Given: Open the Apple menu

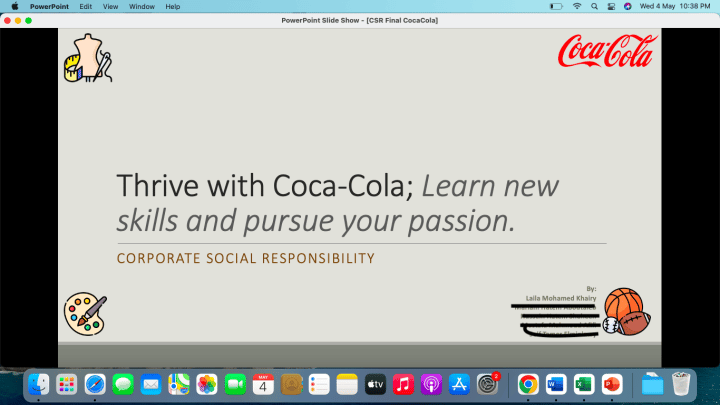Looking at the screenshot, I should [14, 6].
